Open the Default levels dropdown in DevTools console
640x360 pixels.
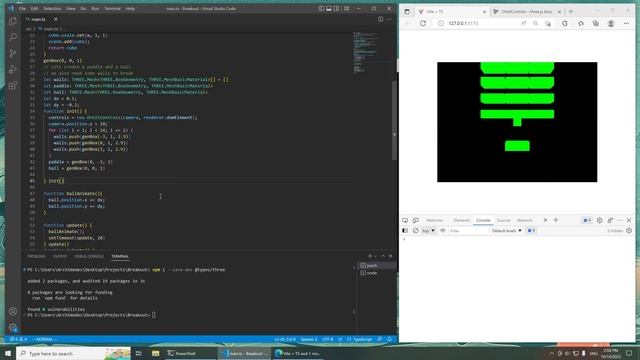pos(507,231)
